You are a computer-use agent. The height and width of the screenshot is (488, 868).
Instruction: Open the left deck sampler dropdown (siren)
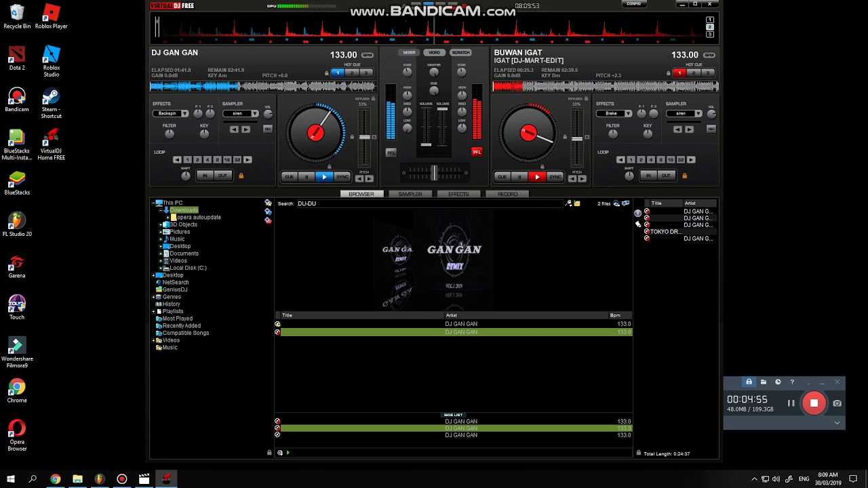[x=241, y=113]
